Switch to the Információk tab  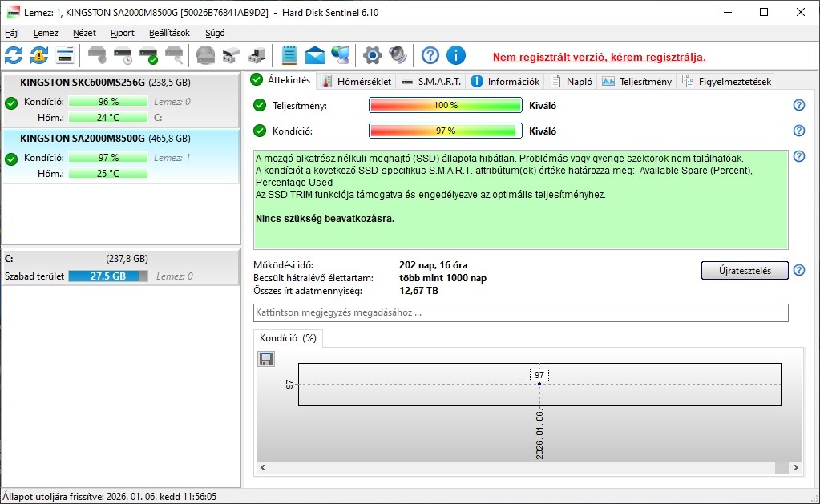pos(505,82)
